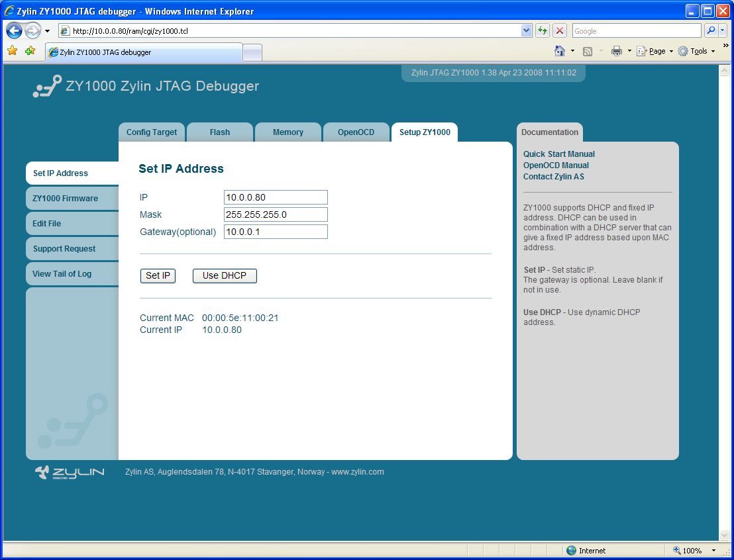Click the Current MAC value 00:00:5e:11:00:21
The height and width of the screenshot is (560, 734).
240,318
